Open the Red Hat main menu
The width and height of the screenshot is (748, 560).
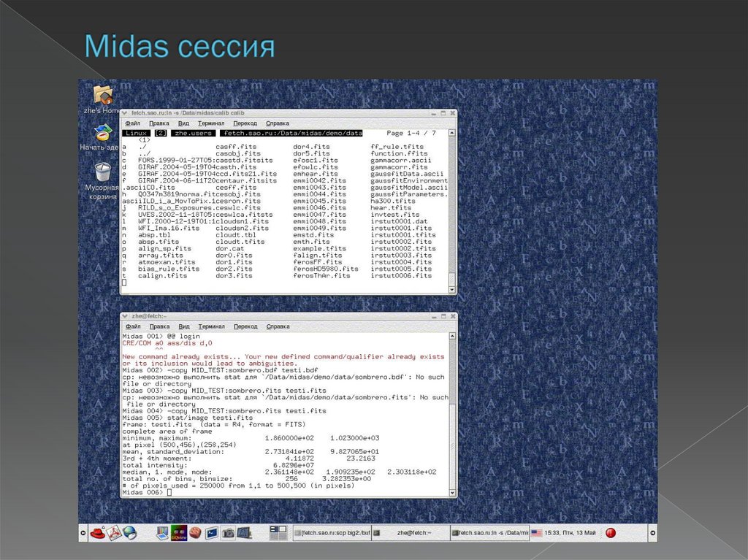click(98, 533)
